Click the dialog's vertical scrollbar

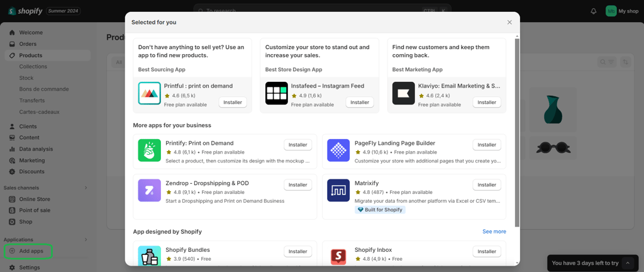(x=517, y=132)
